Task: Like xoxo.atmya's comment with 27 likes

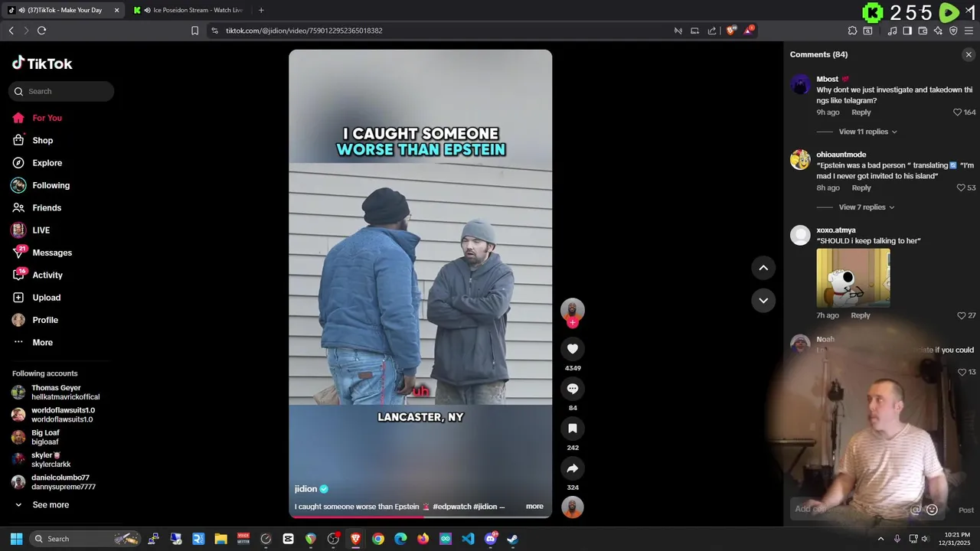Action: coord(961,315)
